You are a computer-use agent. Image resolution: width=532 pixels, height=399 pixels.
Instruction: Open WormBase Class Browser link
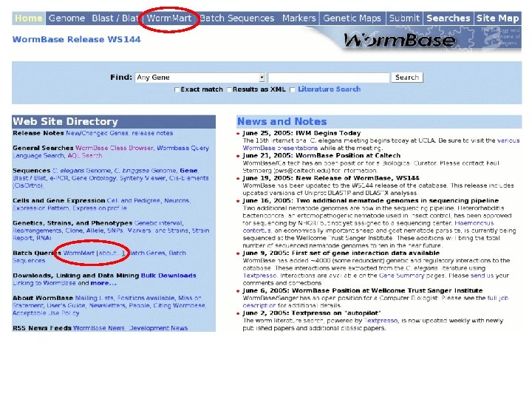[115, 148]
